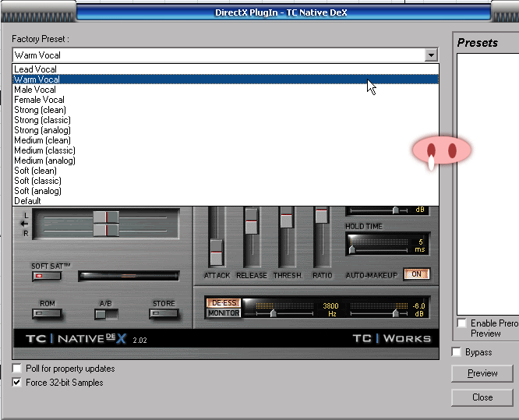This screenshot has width=519, height=420.
Task: Choose the Soft (clean) preset
Action: pos(226,171)
